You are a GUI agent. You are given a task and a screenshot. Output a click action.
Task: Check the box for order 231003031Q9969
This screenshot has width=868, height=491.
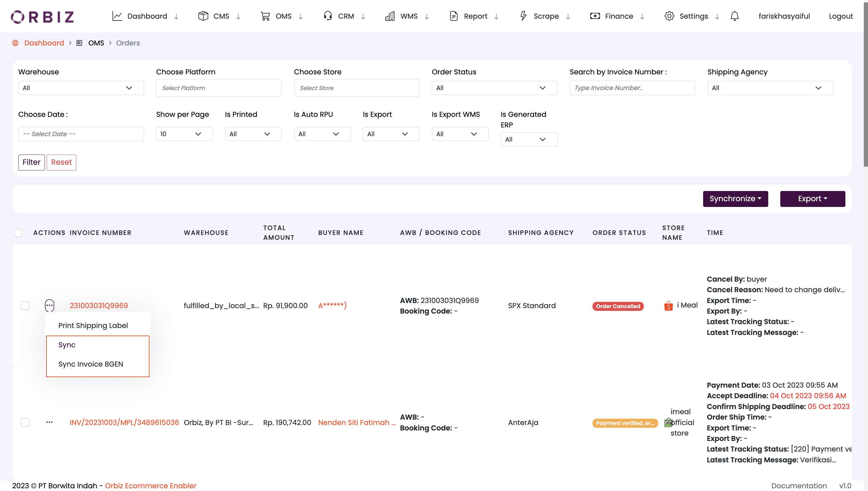25,305
